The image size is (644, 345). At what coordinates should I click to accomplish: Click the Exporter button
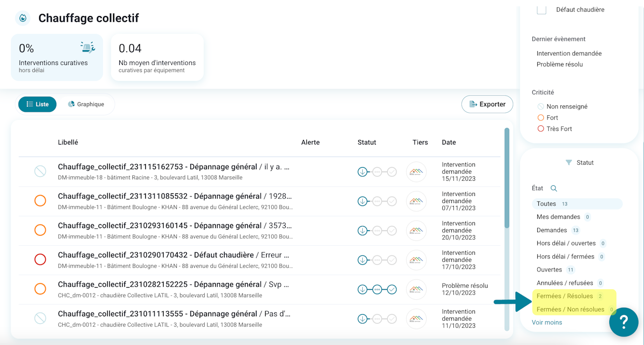(487, 104)
